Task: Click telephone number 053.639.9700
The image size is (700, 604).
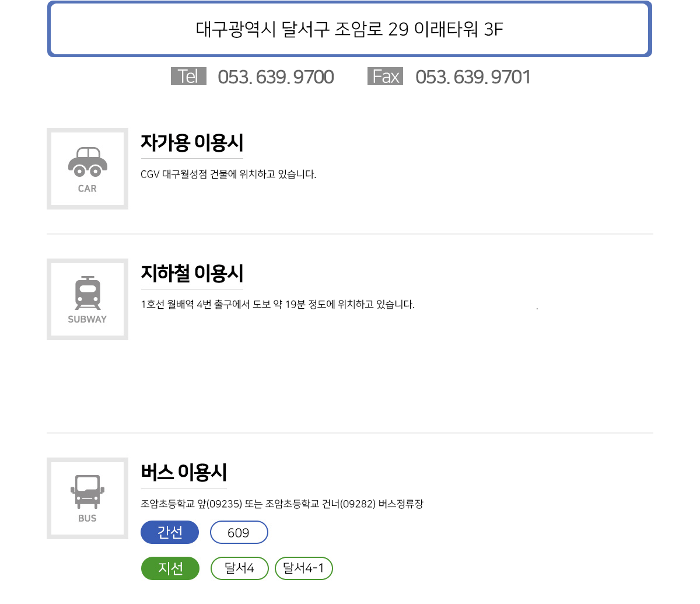Action: [x=276, y=77]
